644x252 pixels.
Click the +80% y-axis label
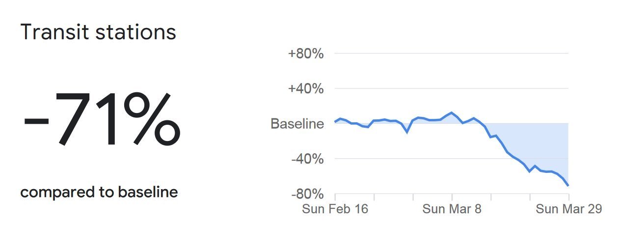(306, 54)
